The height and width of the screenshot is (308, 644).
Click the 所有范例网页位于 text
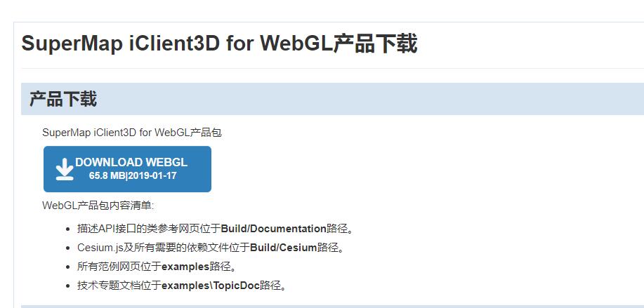[x=119, y=267]
